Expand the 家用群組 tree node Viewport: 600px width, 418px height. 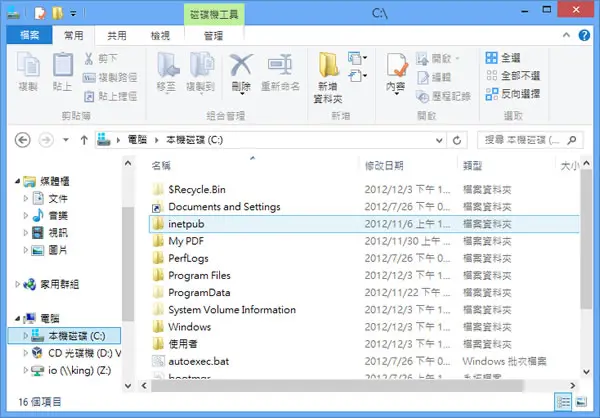(x=17, y=284)
